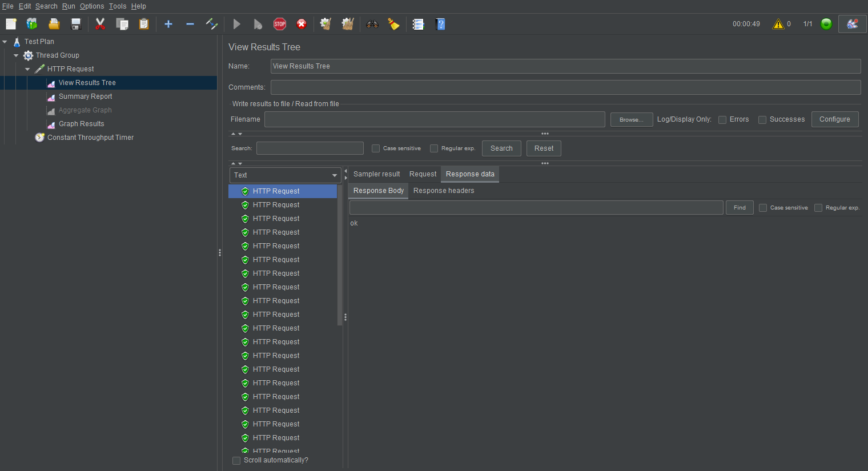The height and width of the screenshot is (471, 868).
Task: Open the Function Helper list icon
Action: 419,24
